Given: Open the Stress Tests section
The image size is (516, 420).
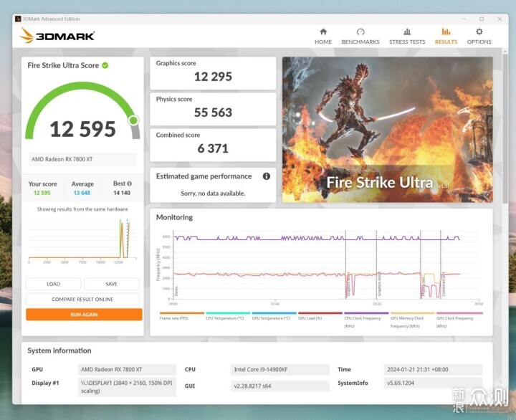Looking at the screenshot, I should (407, 37).
